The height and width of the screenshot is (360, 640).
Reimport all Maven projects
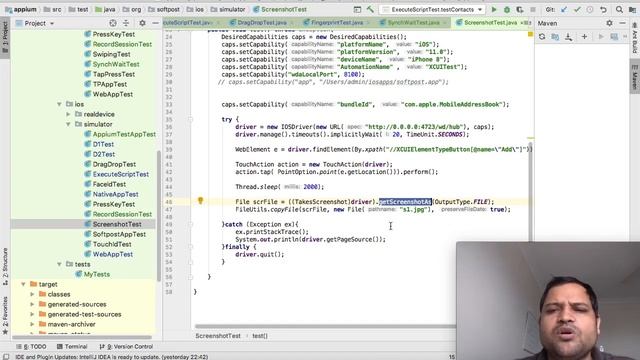[x=542, y=37]
